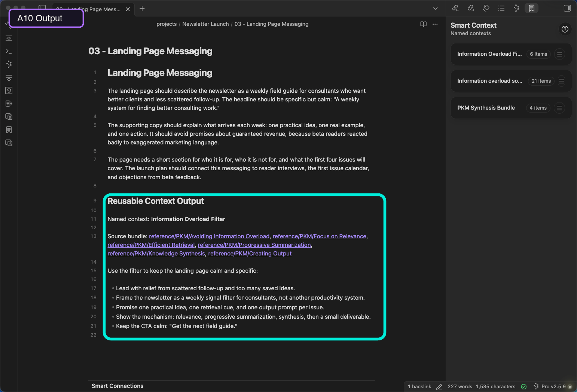Go to projects breadcrumb
577x392 pixels.
tap(167, 24)
